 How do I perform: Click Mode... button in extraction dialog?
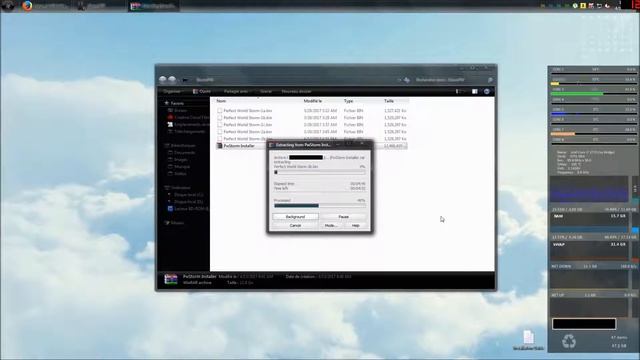pyautogui.click(x=331, y=226)
